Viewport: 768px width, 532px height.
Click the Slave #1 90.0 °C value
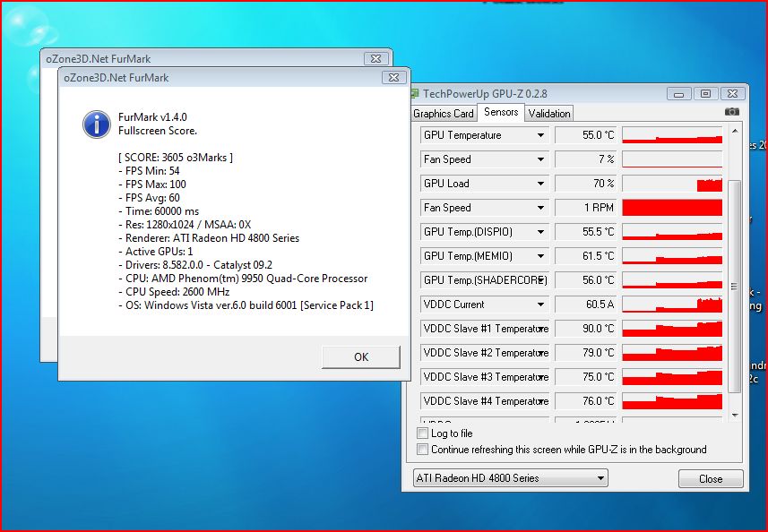click(586, 329)
